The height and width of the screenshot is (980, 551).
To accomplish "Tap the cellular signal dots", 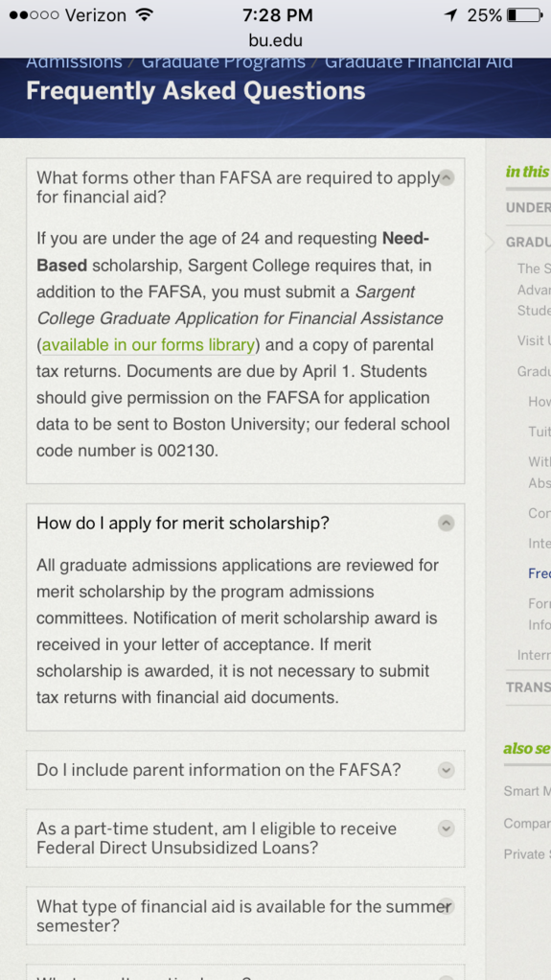I will [34, 15].
